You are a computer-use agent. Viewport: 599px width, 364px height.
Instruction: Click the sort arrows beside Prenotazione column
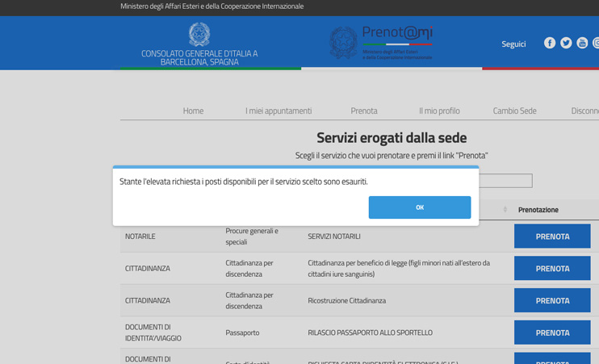[x=505, y=210]
